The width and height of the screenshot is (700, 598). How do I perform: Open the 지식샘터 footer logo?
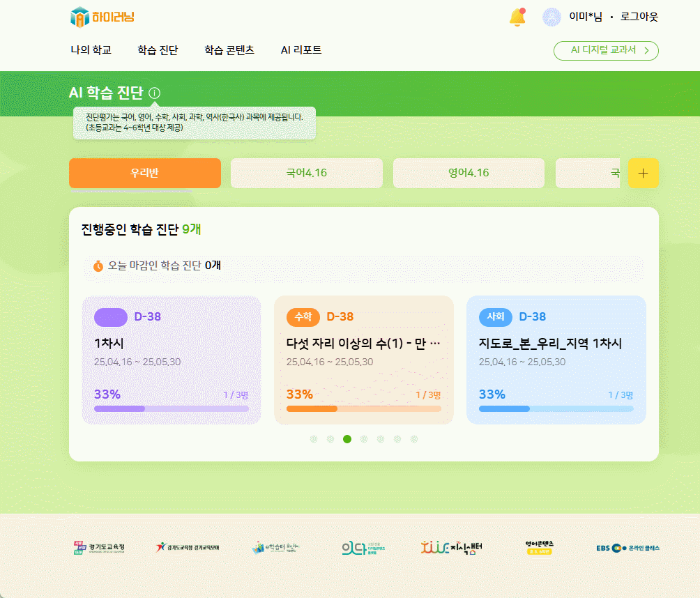(451, 548)
